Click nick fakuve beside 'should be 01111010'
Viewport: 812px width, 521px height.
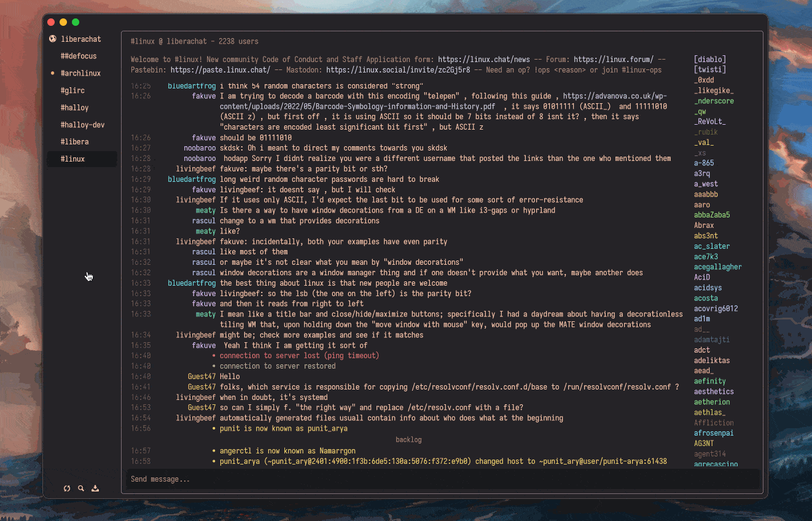coord(204,138)
